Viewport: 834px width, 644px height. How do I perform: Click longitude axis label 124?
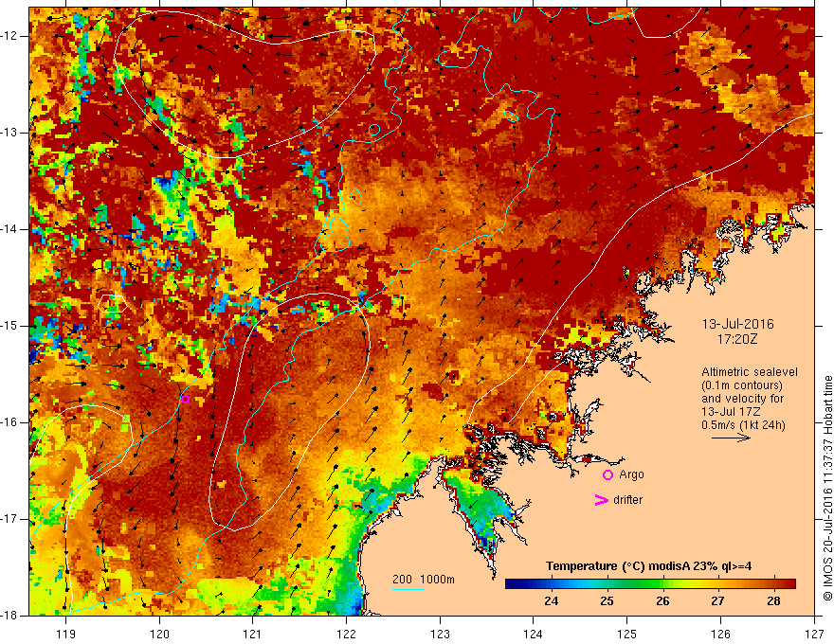click(x=534, y=634)
